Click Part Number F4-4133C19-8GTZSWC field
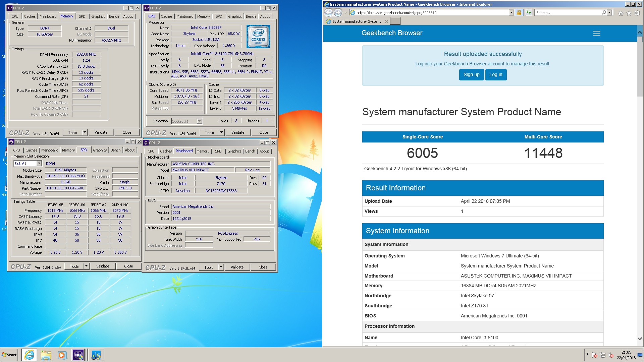The width and height of the screenshot is (644, 362). (66, 188)
